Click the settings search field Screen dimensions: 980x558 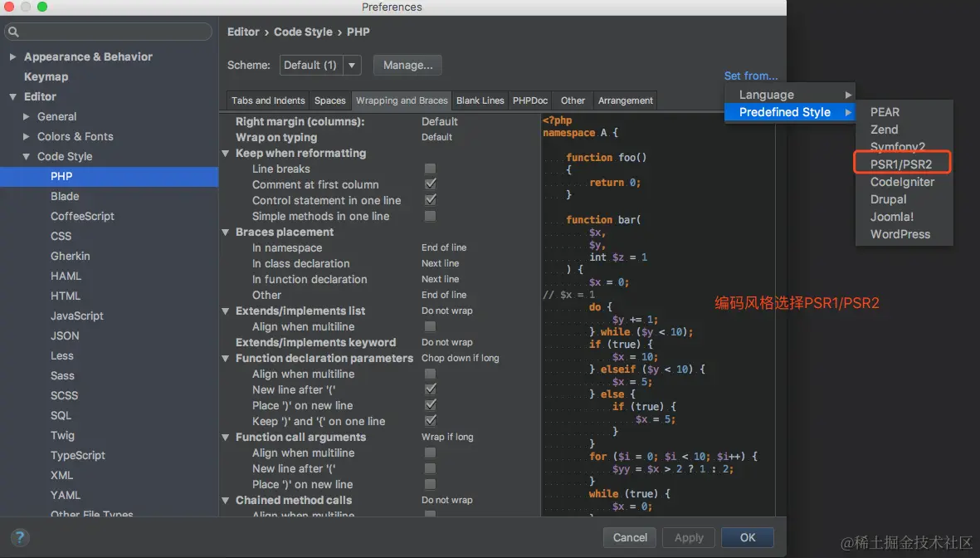pyautogui.click(x=108, y=32)
